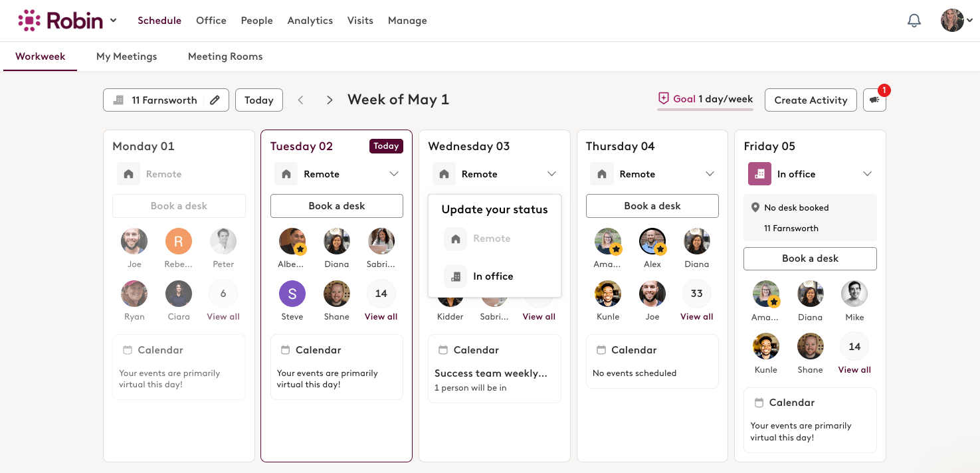Click the pencil icon beside 11 Farnsworth

pos(215,100)
